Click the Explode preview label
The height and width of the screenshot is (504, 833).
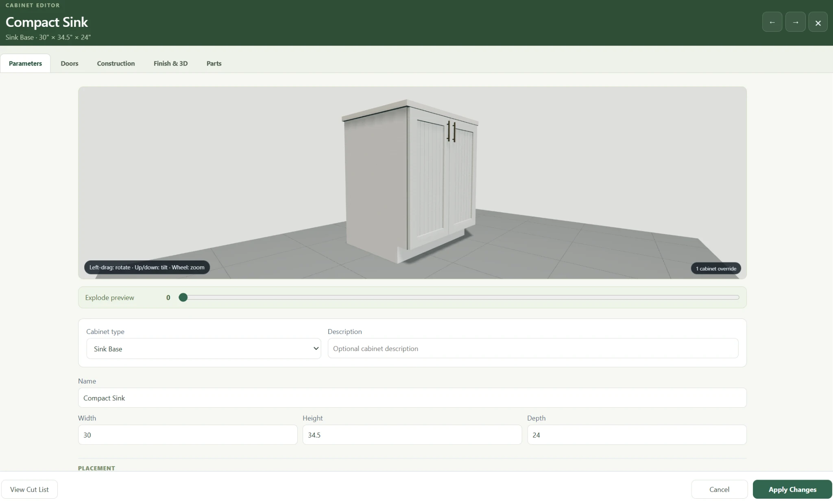pos(109,297)
